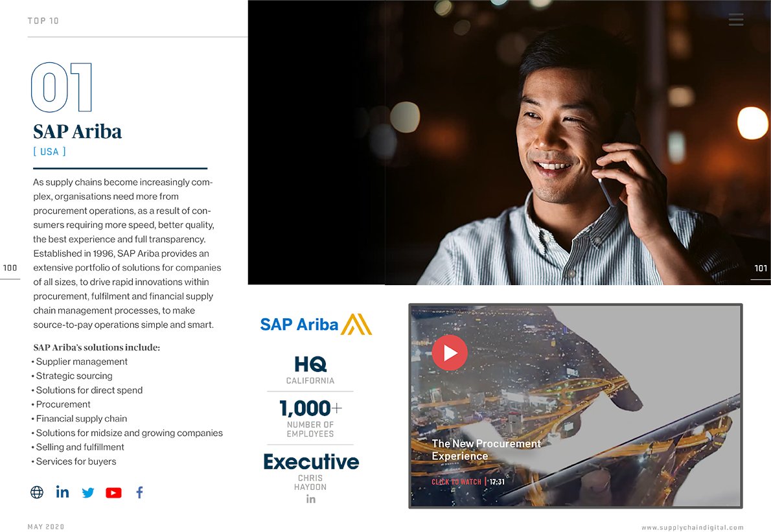771x532 pixels.
Task: Open the Twitter bird icon
Action: coord(88,492)
